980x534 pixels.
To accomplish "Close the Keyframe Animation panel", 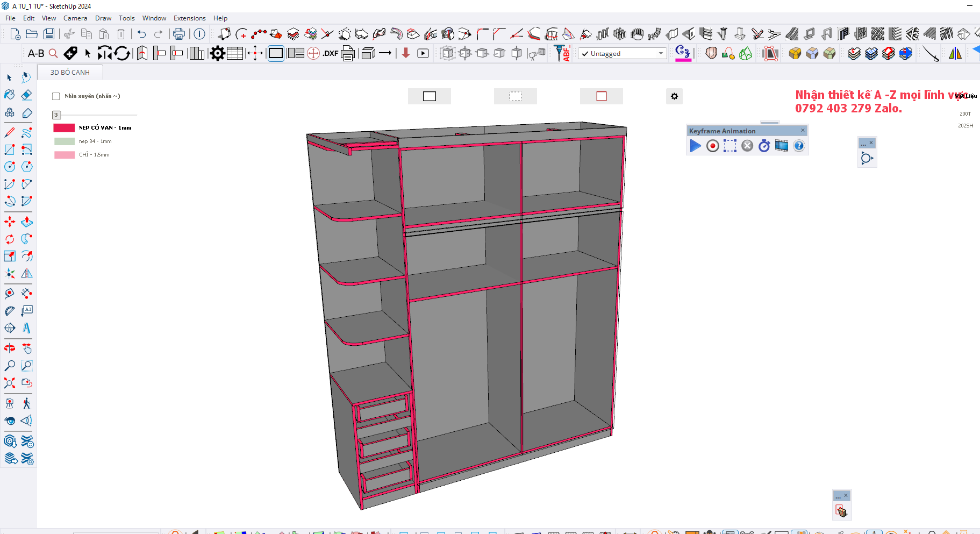I will point(803,130).
